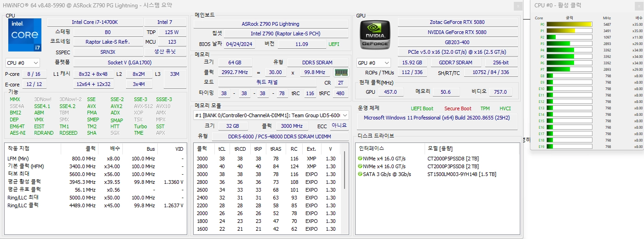
Task: Click the 15.92 GB video memory field
Action: 412,63
